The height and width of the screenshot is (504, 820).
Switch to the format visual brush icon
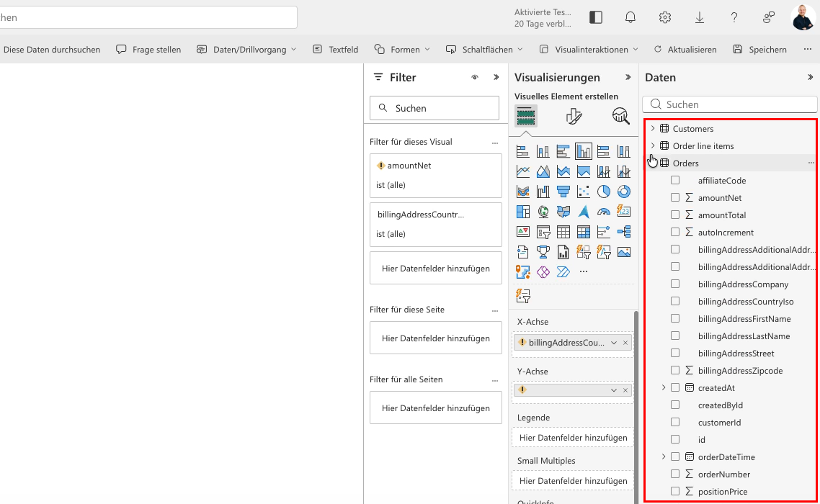coord(574,116)
